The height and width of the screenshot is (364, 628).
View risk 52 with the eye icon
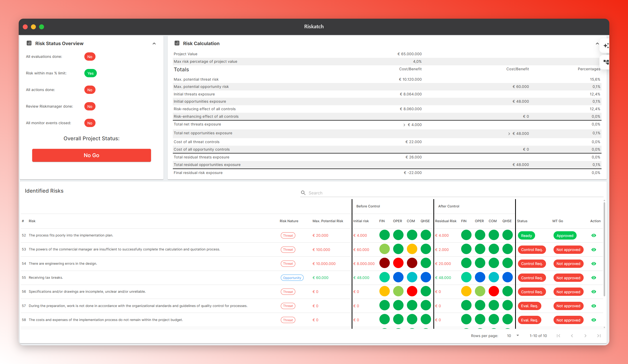pyautogui.click(x=594, y=235)
